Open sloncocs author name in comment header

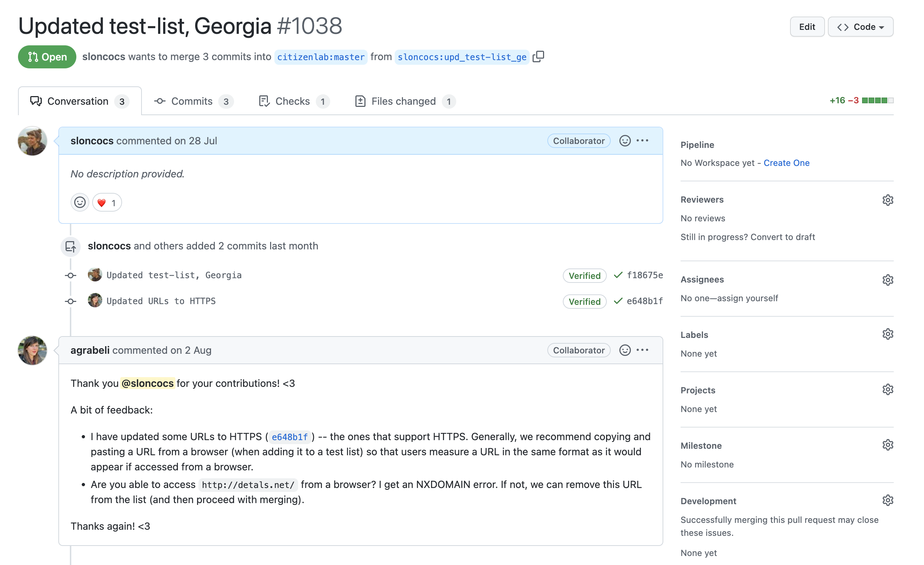pos(92,141)
